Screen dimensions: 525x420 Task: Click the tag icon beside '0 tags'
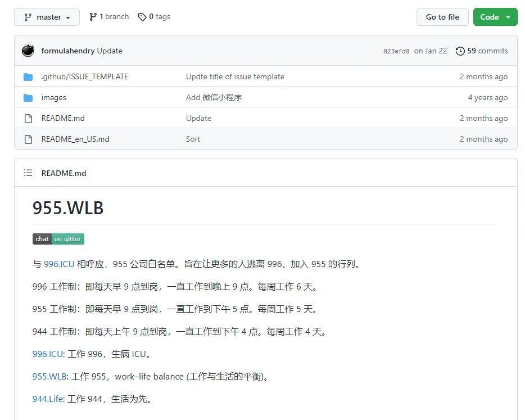(142, 17)
